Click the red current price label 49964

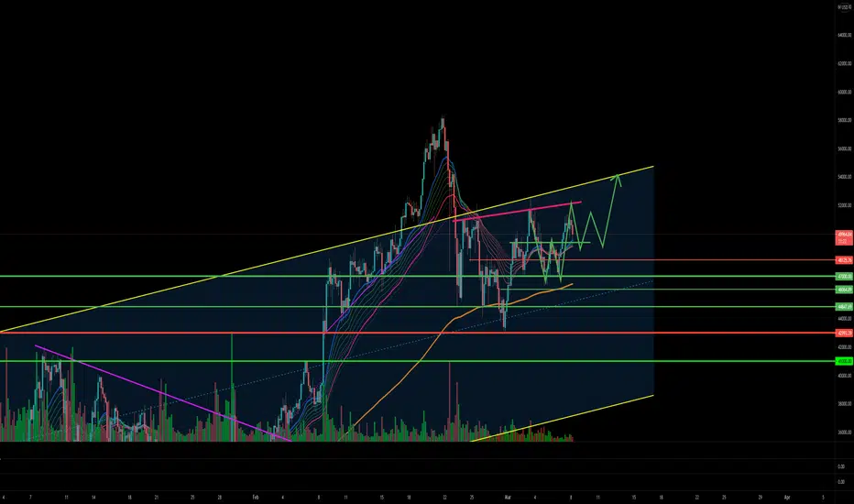coord(844,237)
